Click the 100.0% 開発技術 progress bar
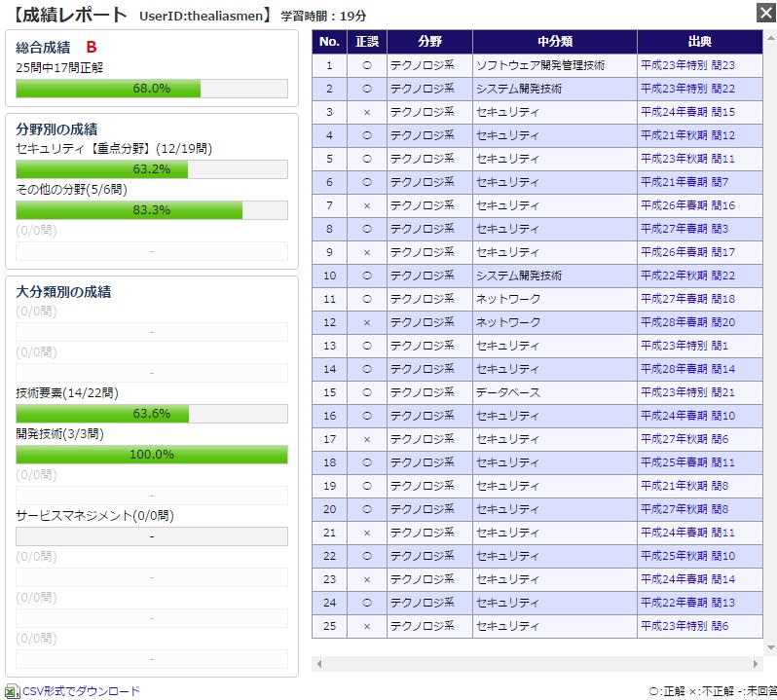 [152, 455]
